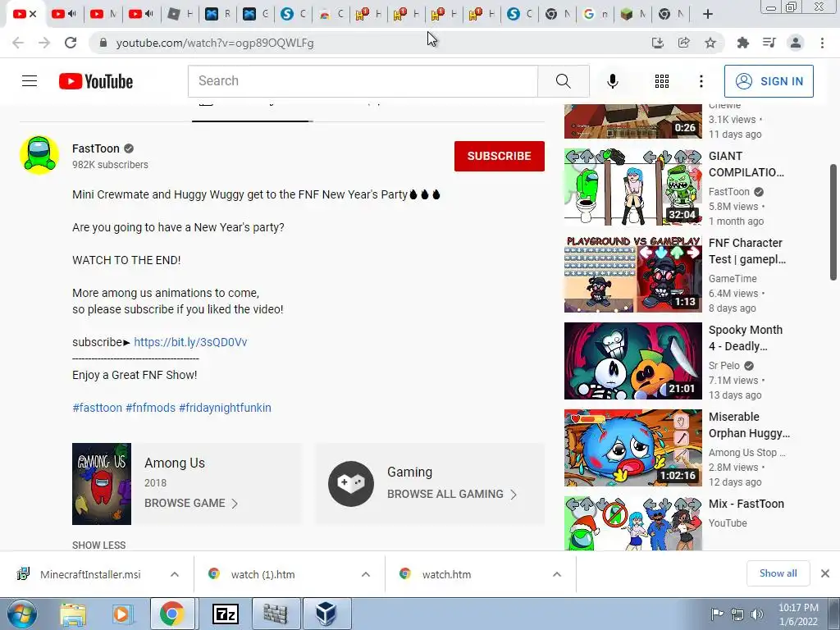
Task: Click the page vertical scrollbar
Action: (x=833, y=221)
